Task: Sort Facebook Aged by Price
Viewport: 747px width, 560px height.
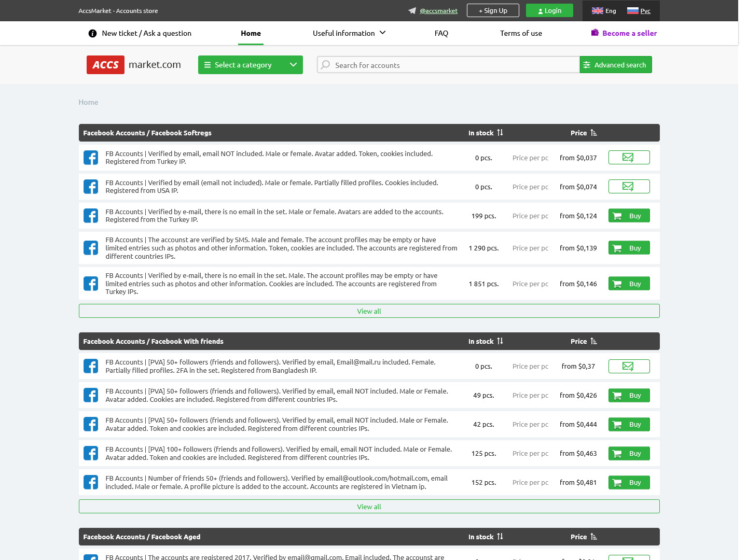Action: click(584, 537)
